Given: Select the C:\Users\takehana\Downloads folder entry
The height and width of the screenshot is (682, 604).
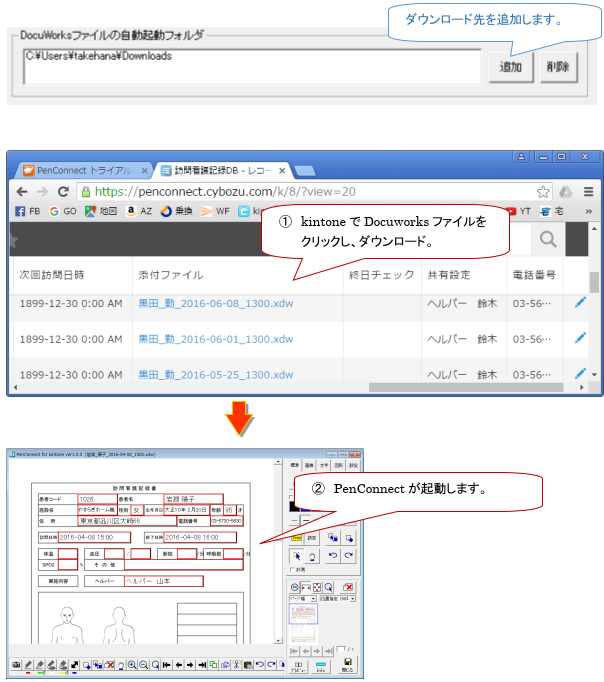Looking at the screenshot, I should (x=99, y=56).
